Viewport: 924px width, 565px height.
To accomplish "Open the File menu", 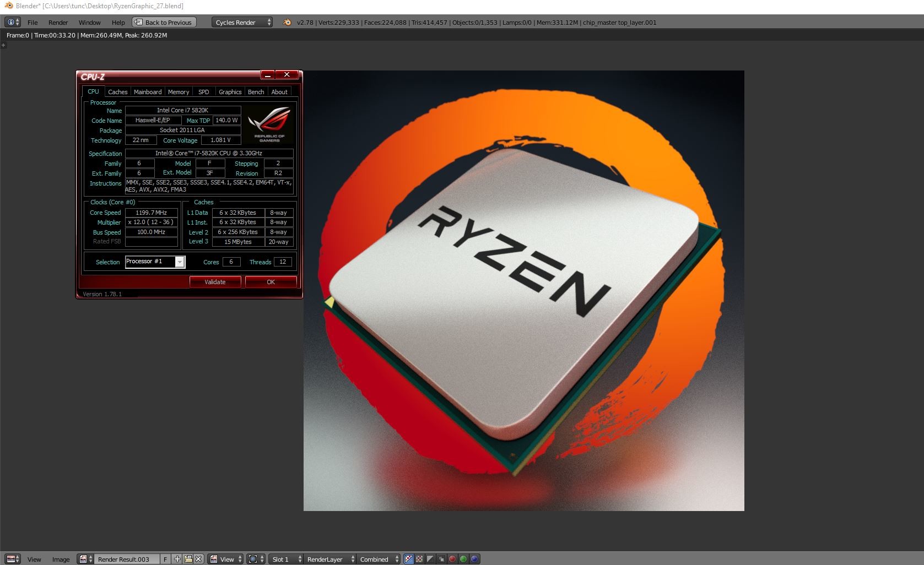I will point(33,23).
